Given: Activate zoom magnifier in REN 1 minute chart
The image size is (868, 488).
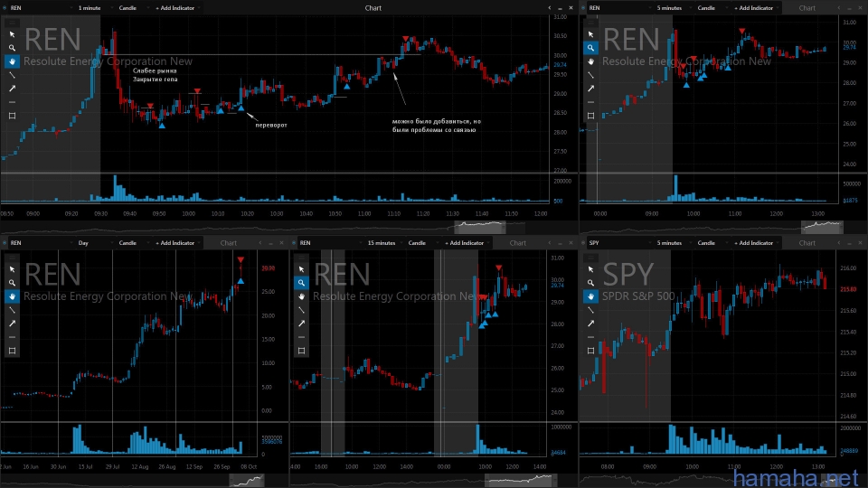Looking at the screenshot, I should [12, 48].
